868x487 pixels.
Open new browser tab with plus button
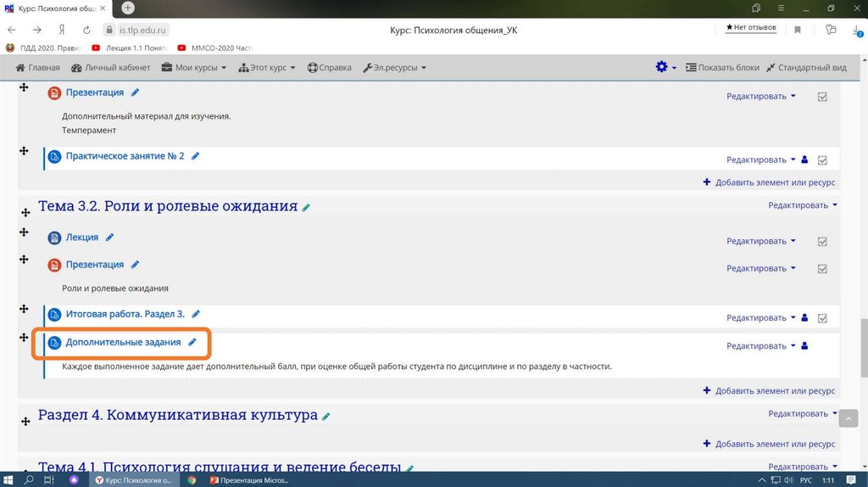(x=128, y=8)
